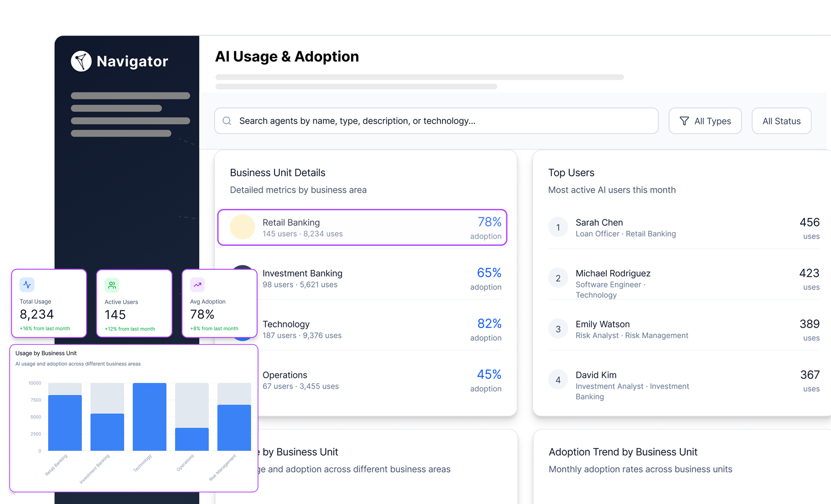The height and width of the screenshot is (504, 831).
Task: Click the Total Usage activity pulse icon
Action: pyautogui.click(x=27, y=285)
